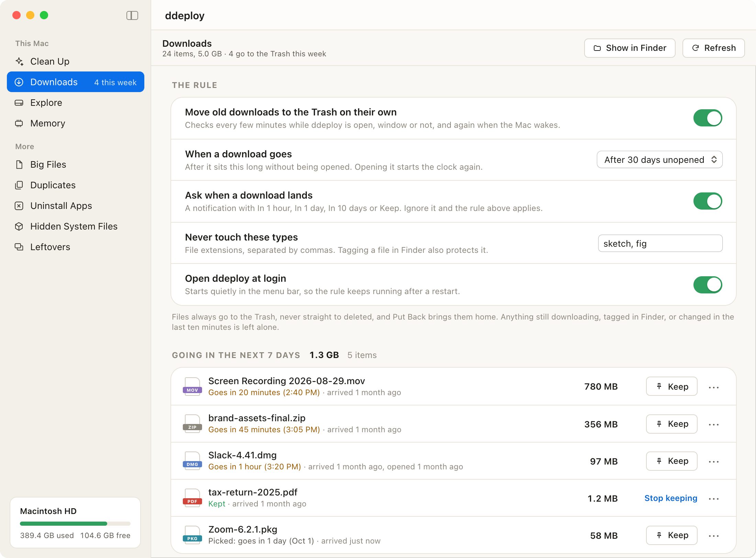Click the '4 this week' badge
Image resolution: width=756 pixels, height=558 pixels.
[x=115, y=82]
